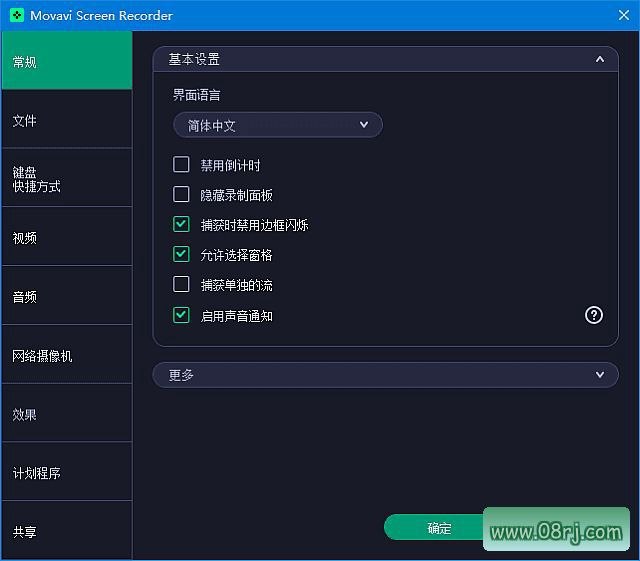Screen dimensions: 640x561
Task: Expand the 更多 section
Action: [x=385, y=375]
